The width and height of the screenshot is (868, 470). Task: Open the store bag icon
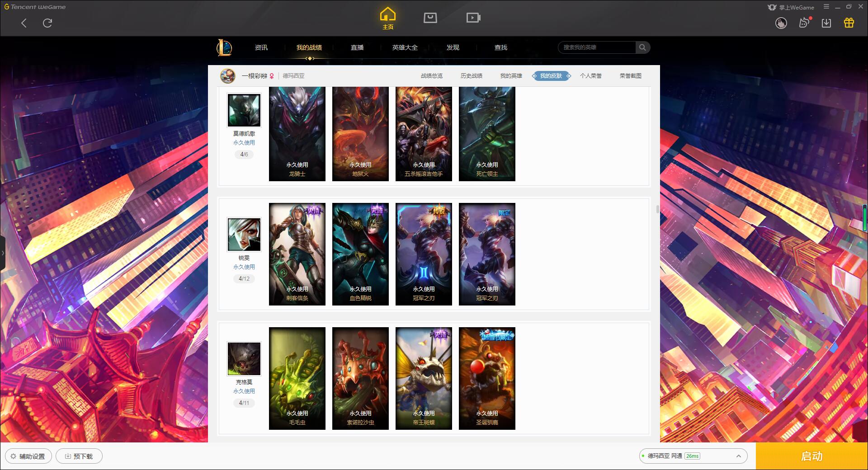coord(430,18)
